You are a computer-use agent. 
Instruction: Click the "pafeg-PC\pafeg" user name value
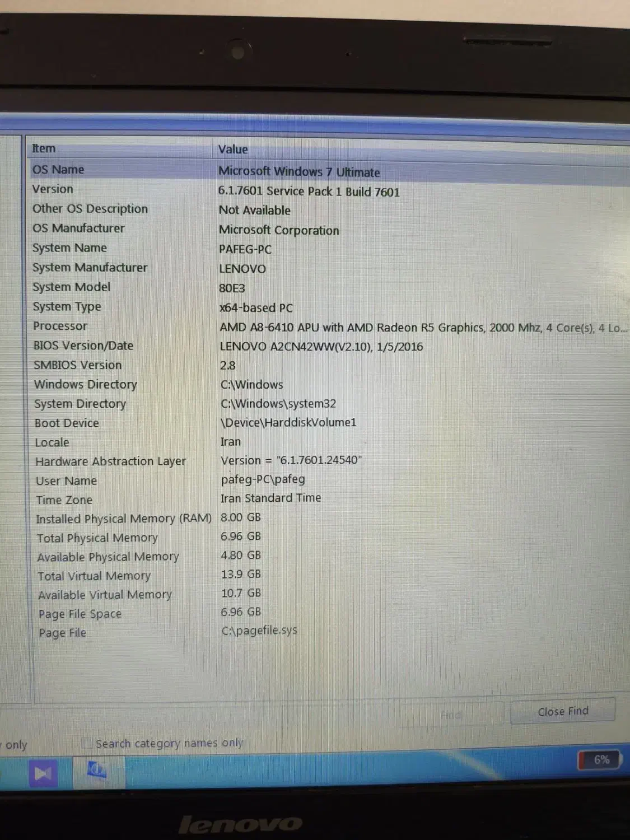tap(263, 479)
